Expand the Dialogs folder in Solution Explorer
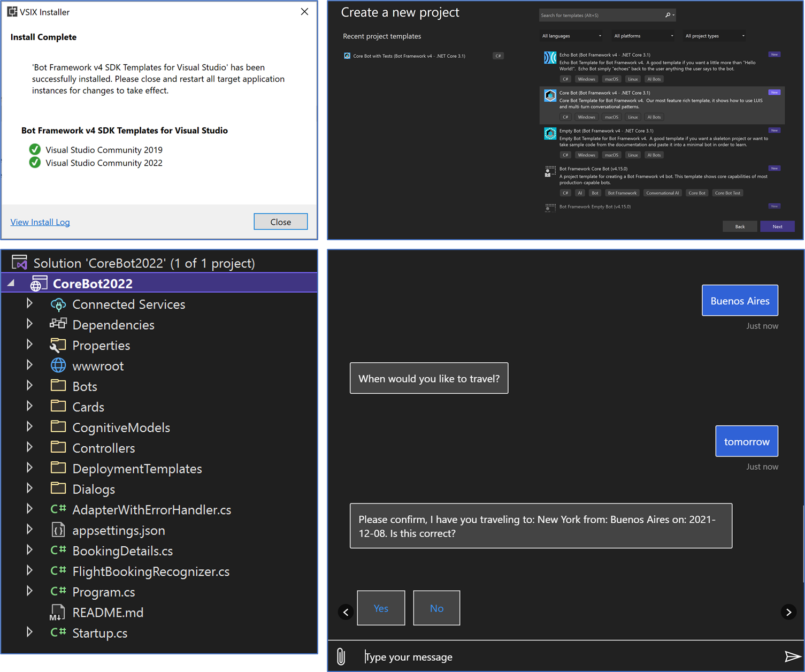Viewport: 805px width, 672px height. [x=29, y=488]
